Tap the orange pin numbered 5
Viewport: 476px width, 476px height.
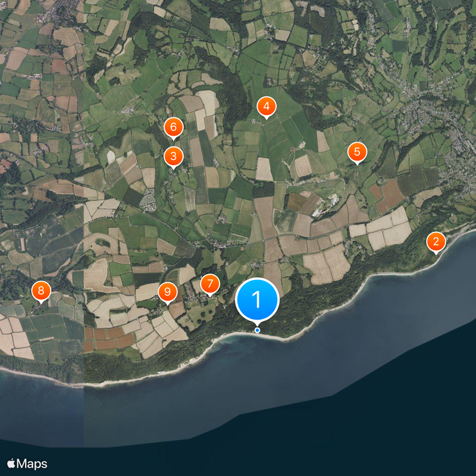(x=357, y=153)
